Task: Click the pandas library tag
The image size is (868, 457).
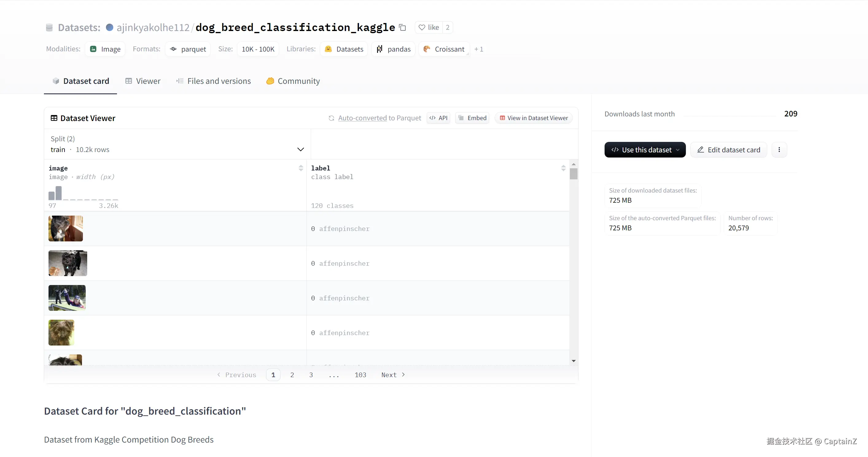Action: (x=393, y=49)
